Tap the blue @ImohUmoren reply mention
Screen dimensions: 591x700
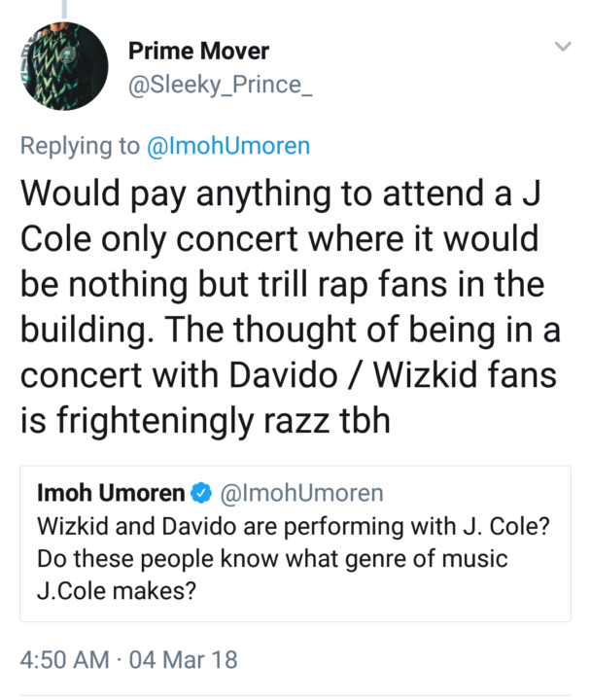point(228,146)
